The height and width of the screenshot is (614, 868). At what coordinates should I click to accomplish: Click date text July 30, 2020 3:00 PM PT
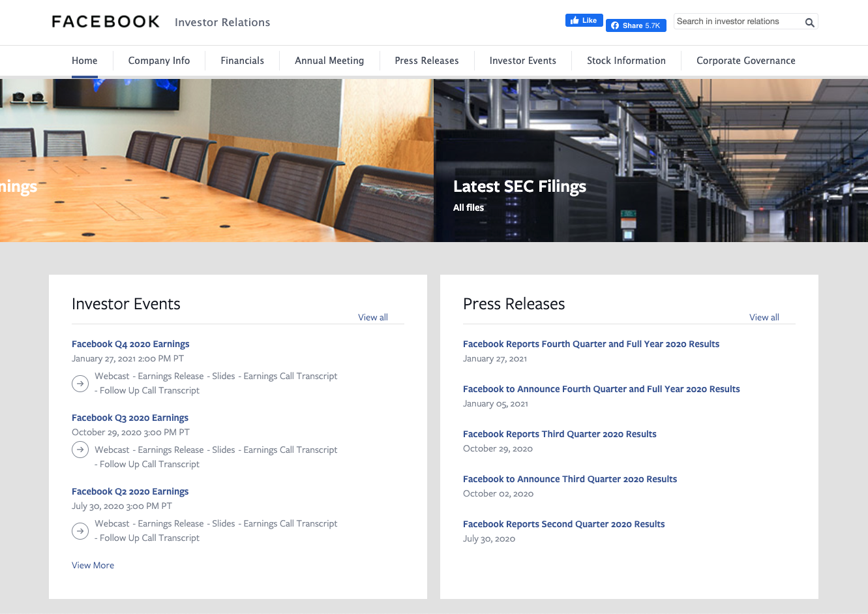tap(122, 506)
